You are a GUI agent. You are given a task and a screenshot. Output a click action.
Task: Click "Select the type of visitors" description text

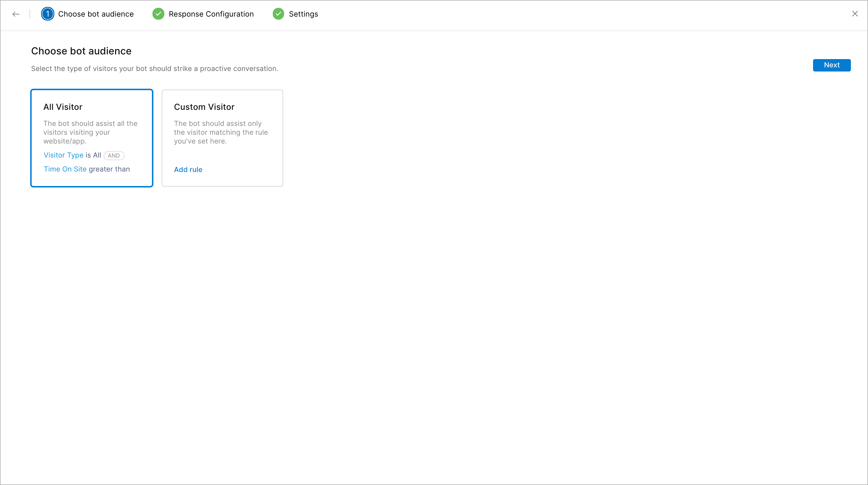[x=155, y=69]
